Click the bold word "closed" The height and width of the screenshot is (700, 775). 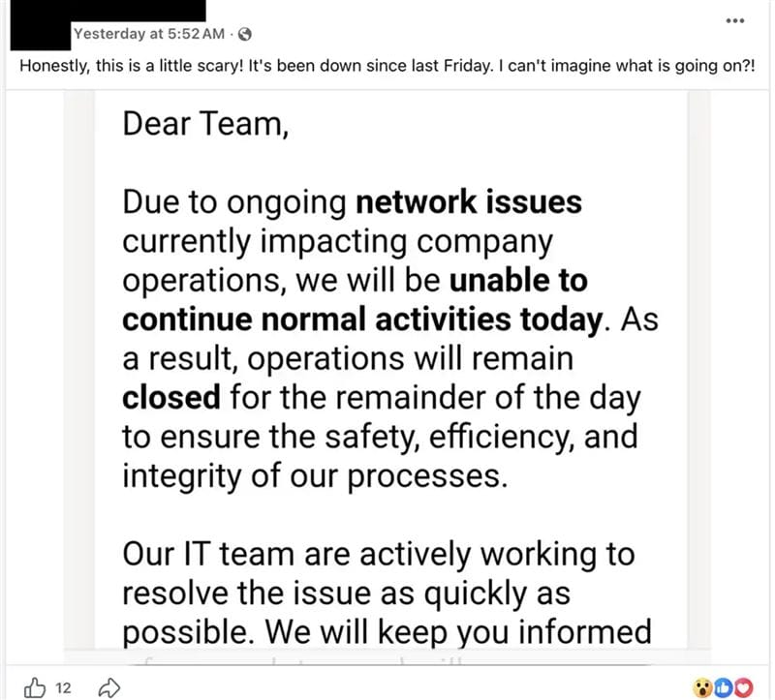pyautogui.click(x=171, y=398)
